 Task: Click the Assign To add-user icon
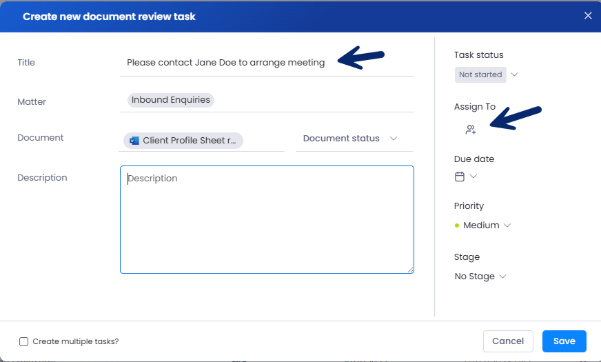coord(470,130)
